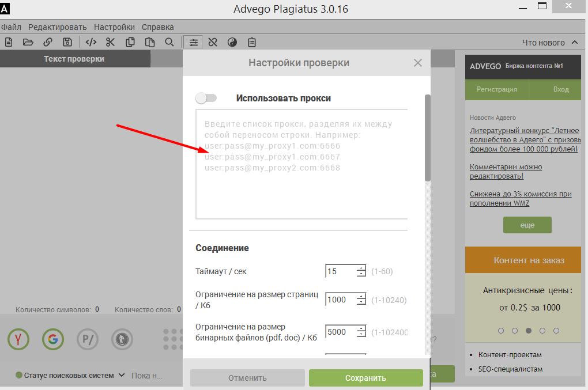Select the second banner carousel dot
The width and height of the screenshot is (588, 390).
514,331
